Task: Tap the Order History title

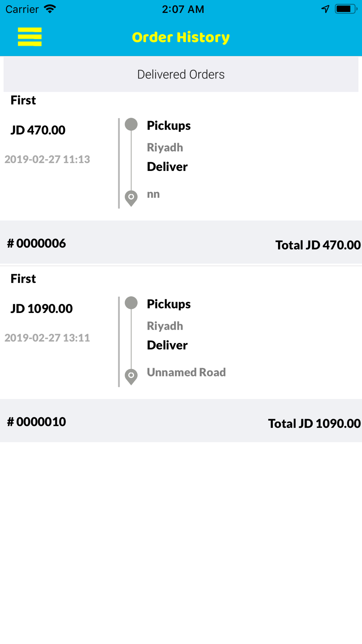Action: point(181,37)
